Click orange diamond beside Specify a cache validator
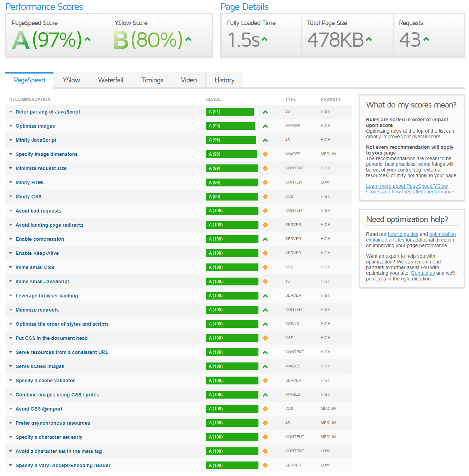Screen dimensions: 469x476 pyautogui.click(x=265, y=381)
